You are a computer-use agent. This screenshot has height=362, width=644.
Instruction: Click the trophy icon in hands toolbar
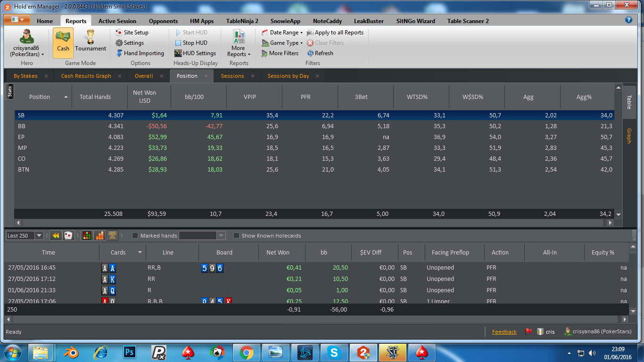point(112,236)
